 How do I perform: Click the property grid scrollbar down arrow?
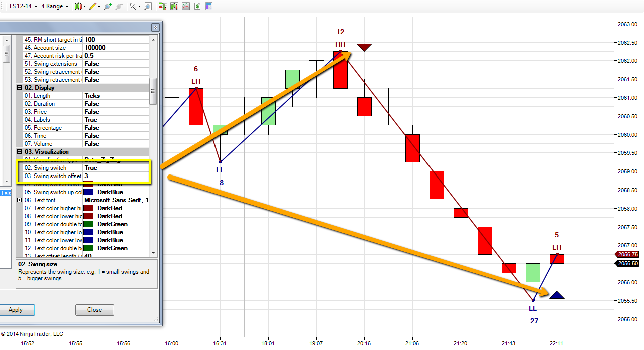point(153,253)
